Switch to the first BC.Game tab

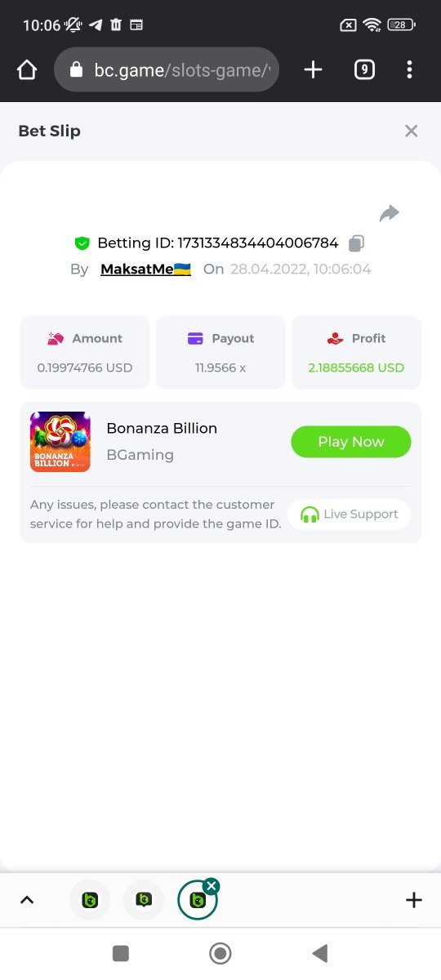click(90, 900)
